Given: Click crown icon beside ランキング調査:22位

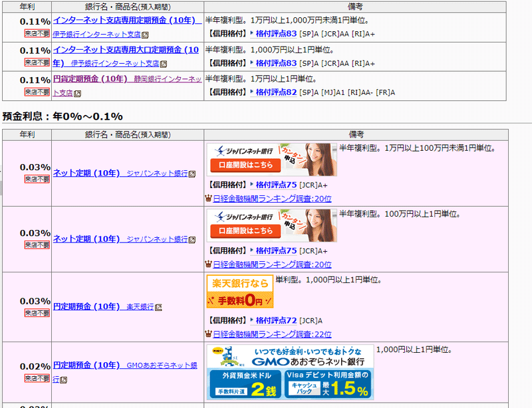Looking at the screenshot, I should point(208,334).
